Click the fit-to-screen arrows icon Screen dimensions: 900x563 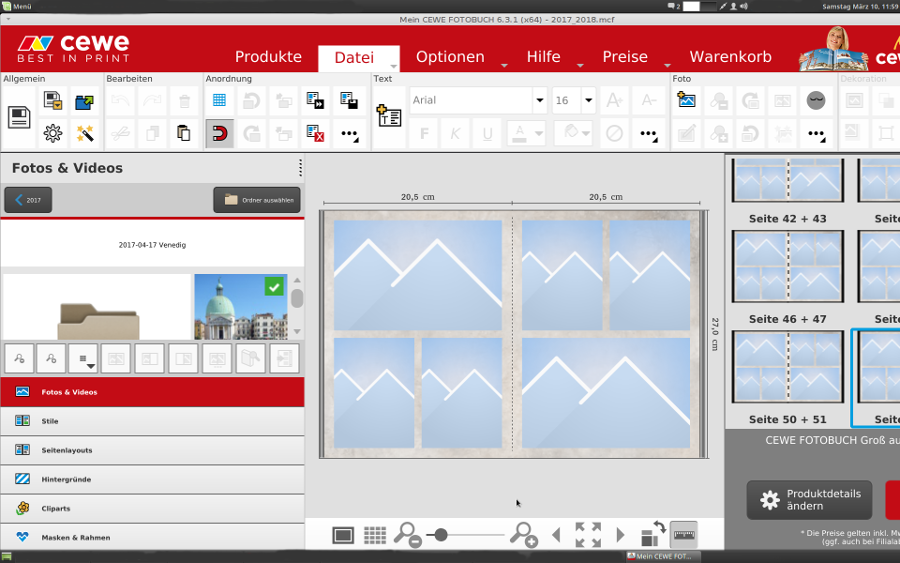click(x=588, y=535)
